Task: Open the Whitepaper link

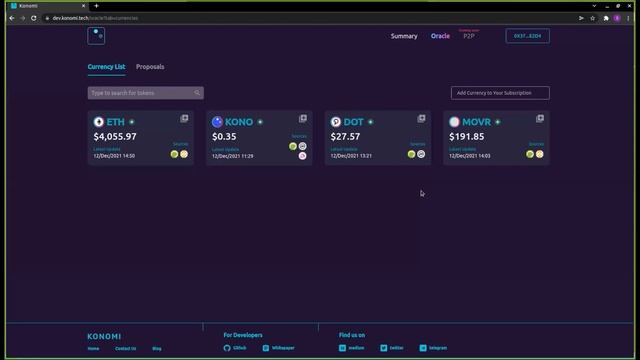Action: [278, 348]
